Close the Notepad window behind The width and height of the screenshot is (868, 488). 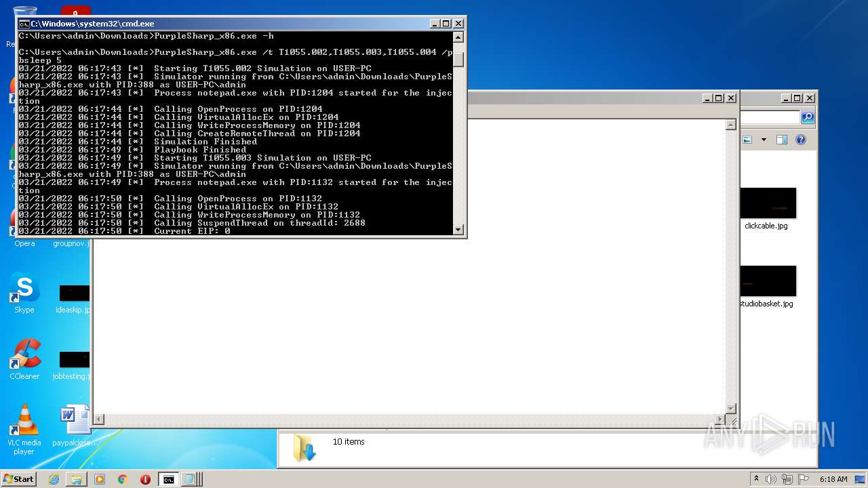(731, 98)
